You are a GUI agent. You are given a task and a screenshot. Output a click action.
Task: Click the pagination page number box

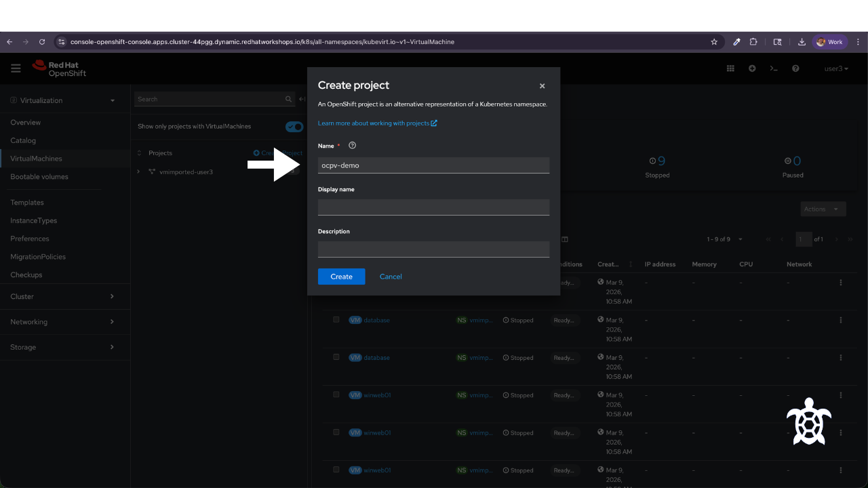(804, 239)
